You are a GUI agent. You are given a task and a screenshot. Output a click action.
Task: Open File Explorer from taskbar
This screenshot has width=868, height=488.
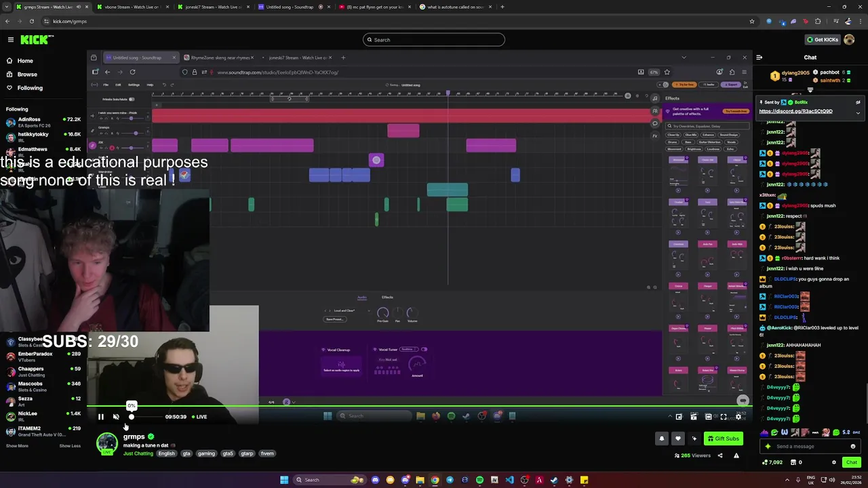(420, 480)
